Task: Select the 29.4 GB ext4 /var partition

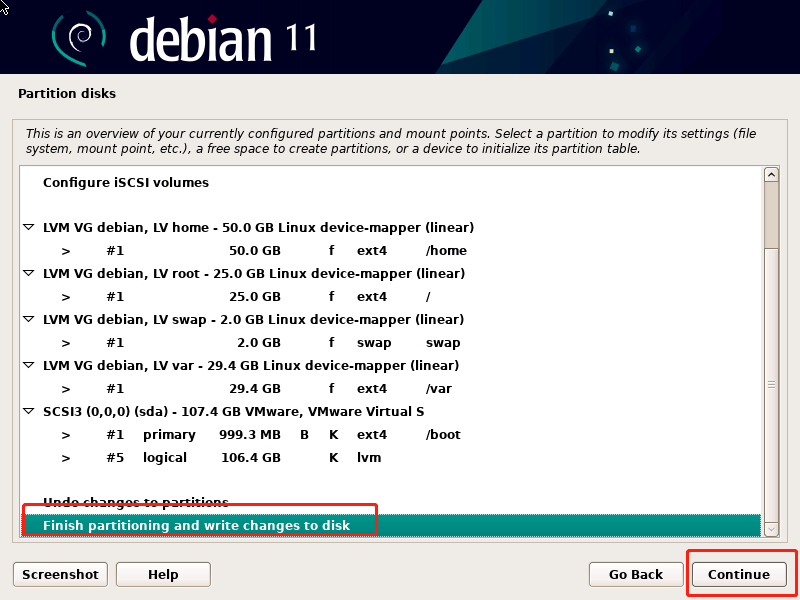Action: tap(391, 388)
